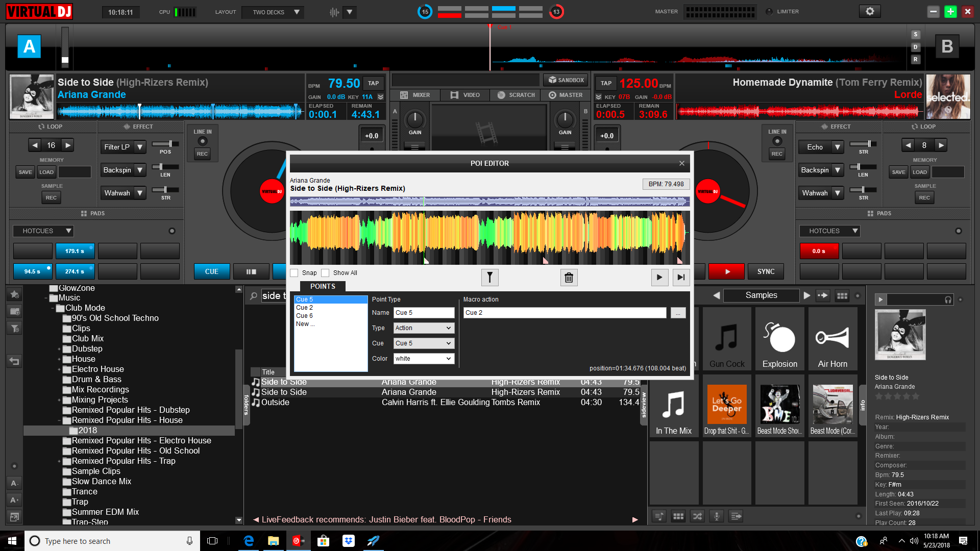The width and height of the screenshot is (980, 551).
Task: Switch sampler to grid view icon
Action: 842,295
